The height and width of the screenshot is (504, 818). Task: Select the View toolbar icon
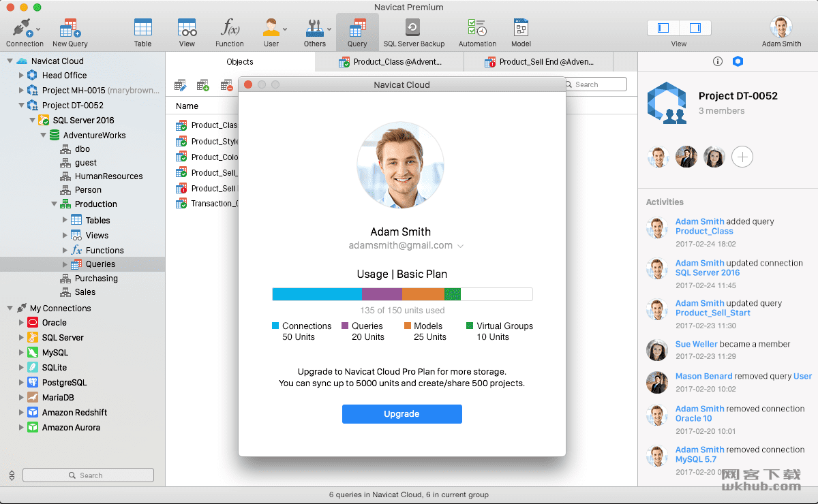tap(187, 28)
